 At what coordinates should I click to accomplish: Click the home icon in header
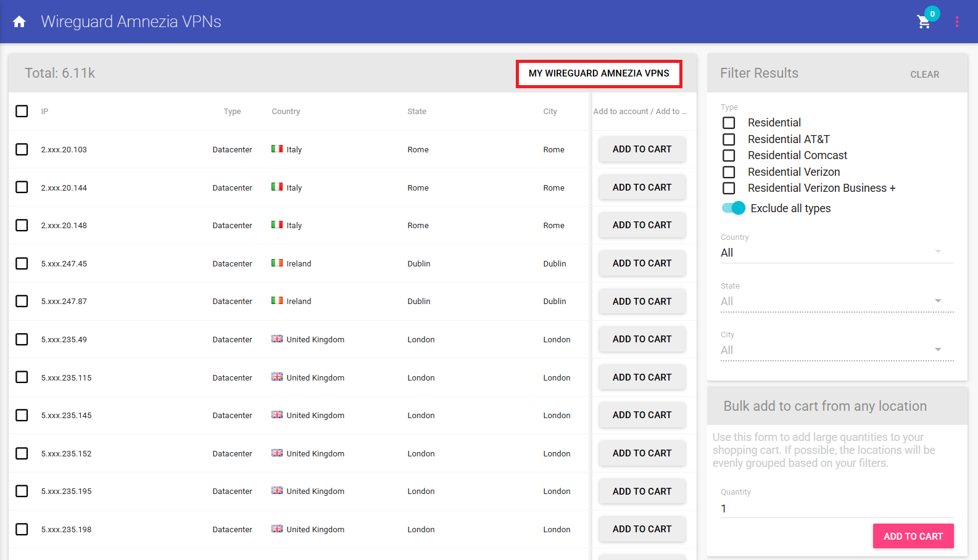19,22
